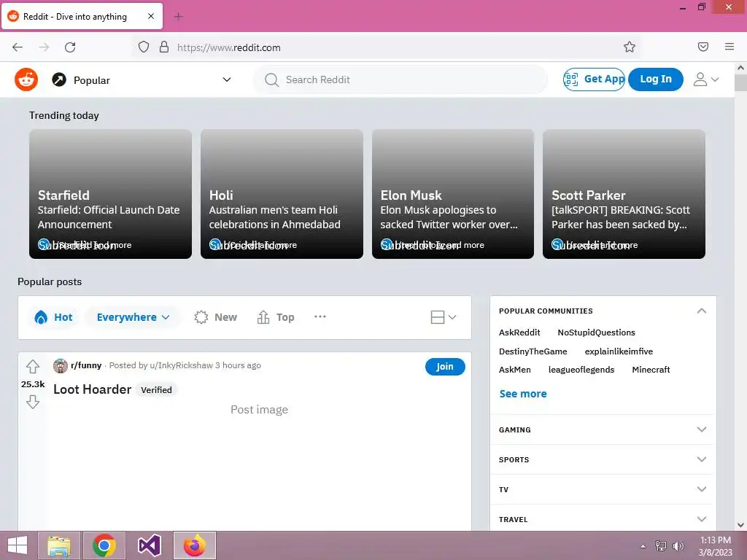This screenshot has height=560, width=747.
Task: Expand the TV category
Action: click(603, 489)
